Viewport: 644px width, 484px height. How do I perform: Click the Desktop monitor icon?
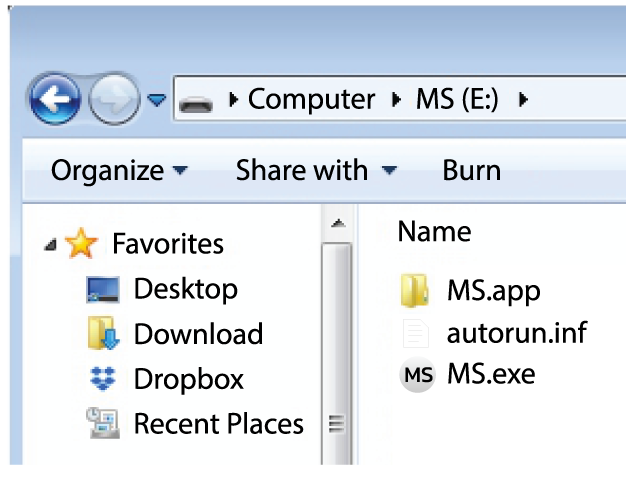103,289
